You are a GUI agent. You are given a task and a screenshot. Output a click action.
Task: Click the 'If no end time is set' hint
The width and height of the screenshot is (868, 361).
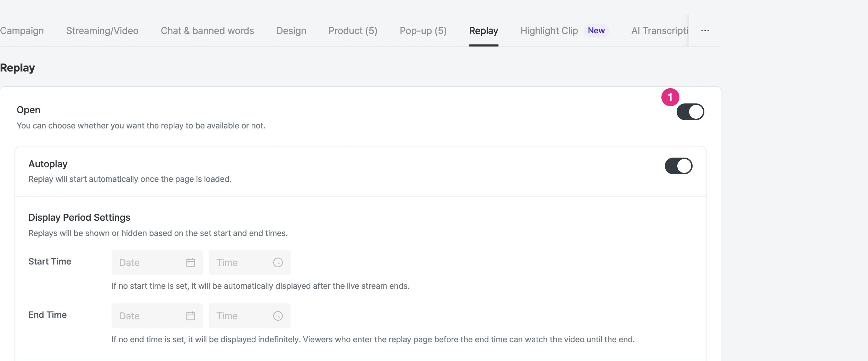tap(373, 339)
